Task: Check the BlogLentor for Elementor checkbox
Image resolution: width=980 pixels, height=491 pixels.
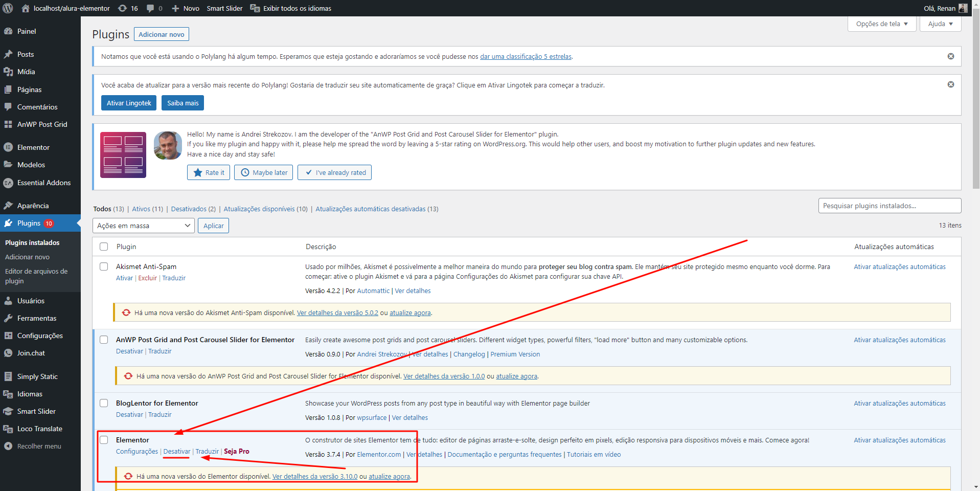Action: click(x=104, y=403)
